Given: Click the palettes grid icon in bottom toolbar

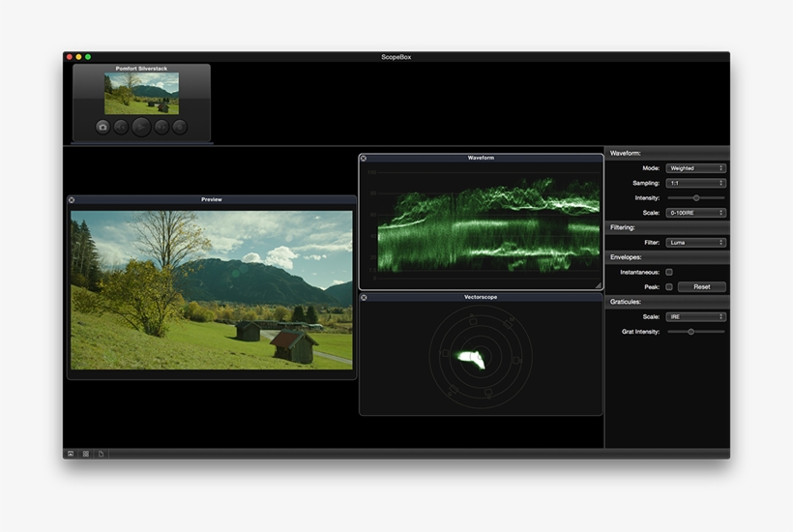Looking at the screenshot, I should point(86,454).
